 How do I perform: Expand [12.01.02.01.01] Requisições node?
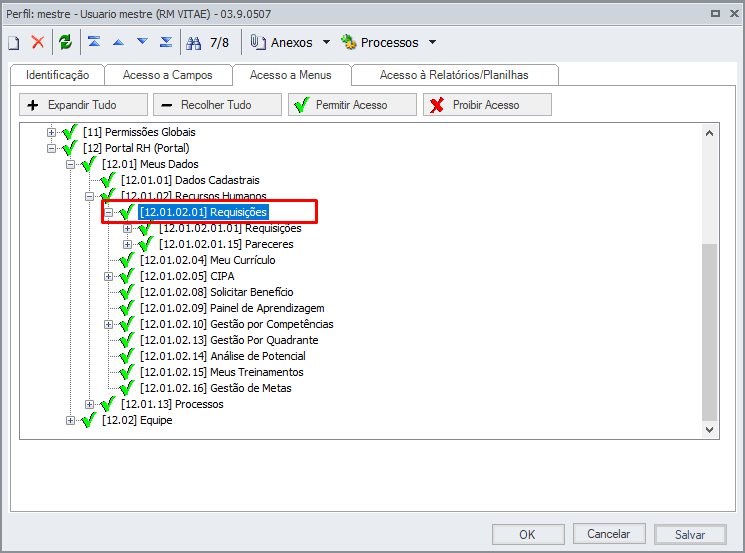pos(127,229)
